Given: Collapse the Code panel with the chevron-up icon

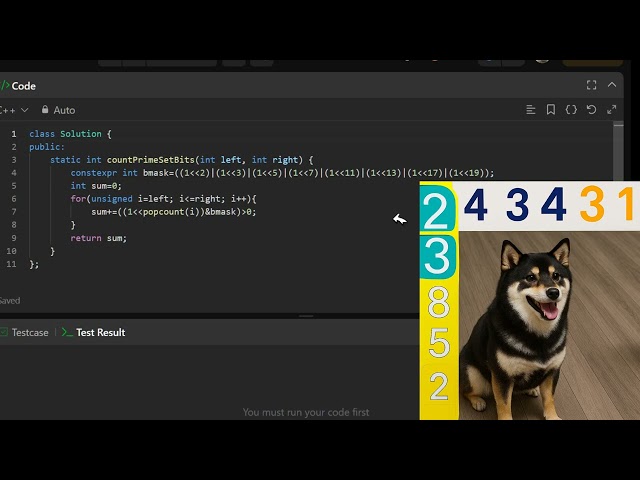Looking at the screenshot, I should (612, 85).
